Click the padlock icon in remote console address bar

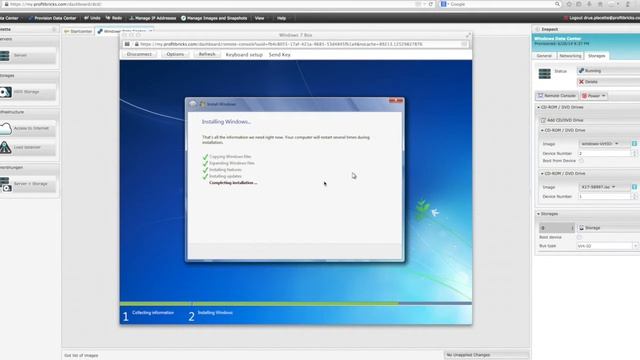pos(137,44)
